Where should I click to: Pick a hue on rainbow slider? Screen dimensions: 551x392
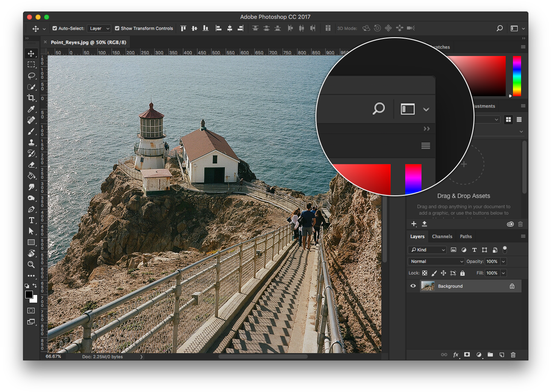[x=517, y=76]
